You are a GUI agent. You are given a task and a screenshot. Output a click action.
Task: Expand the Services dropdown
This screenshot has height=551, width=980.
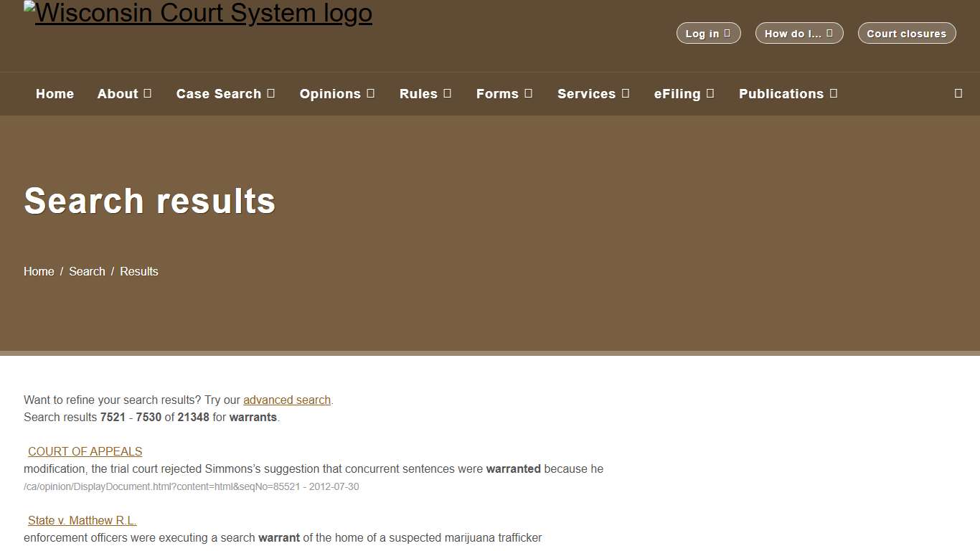pyautogui.click(x=593, y=94)
